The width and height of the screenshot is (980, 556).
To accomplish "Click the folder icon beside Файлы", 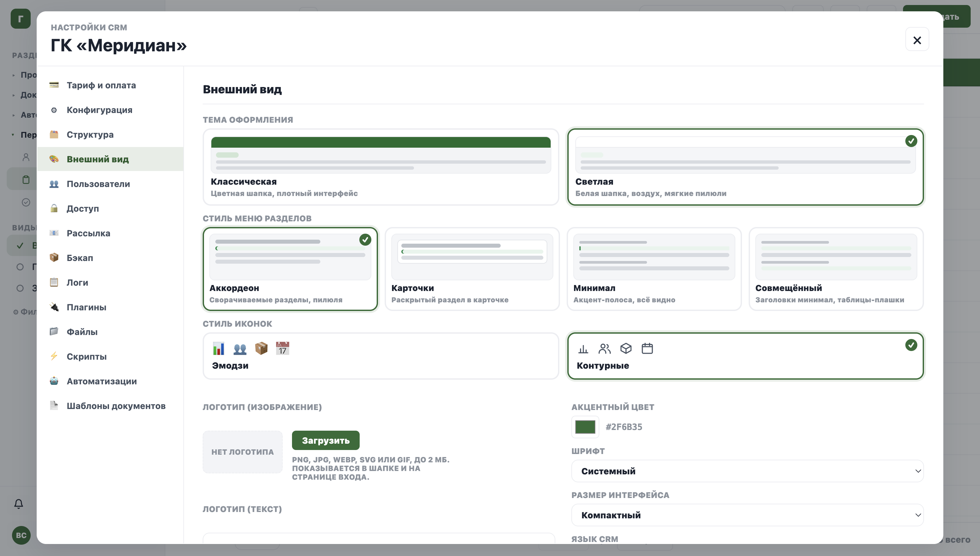I will [x=54, y=331].
